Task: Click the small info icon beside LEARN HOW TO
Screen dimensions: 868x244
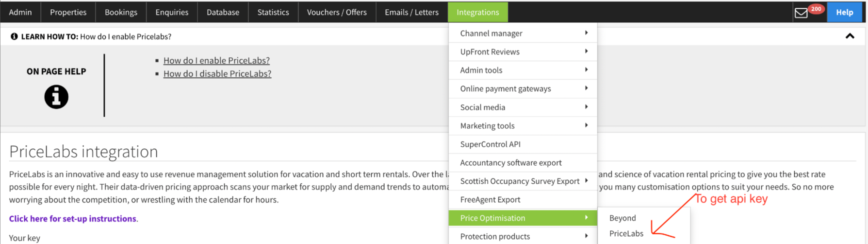Action: coord(14,36)
